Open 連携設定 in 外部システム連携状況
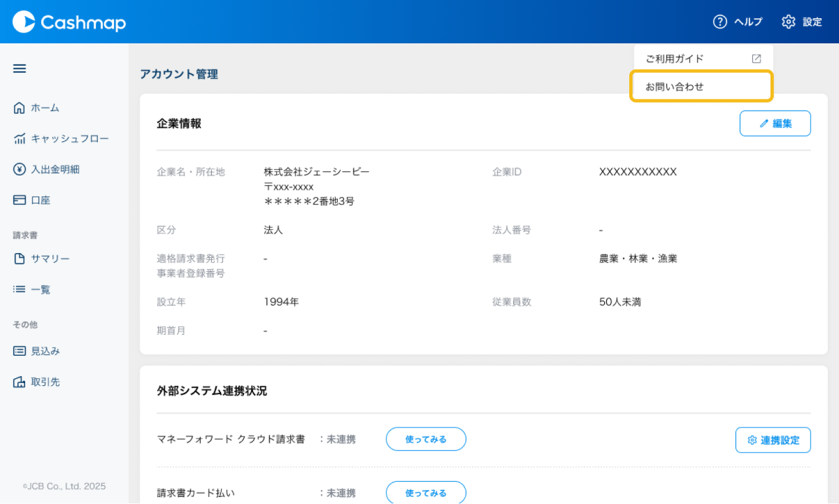This screenshot has width=839, height=504. tap(773, 440)
